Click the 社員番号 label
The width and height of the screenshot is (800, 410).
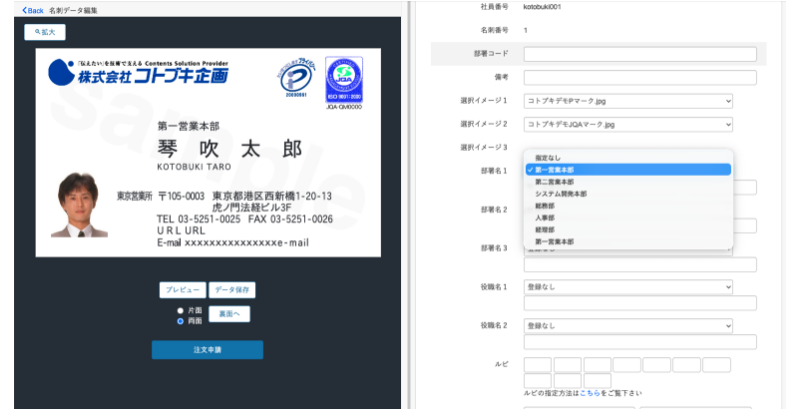coord(494,7)
